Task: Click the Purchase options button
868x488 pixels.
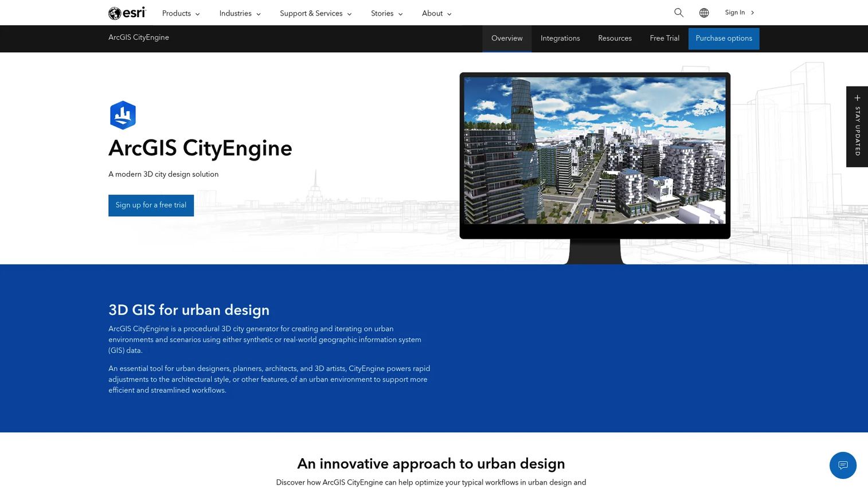Action: coord(724,38)
